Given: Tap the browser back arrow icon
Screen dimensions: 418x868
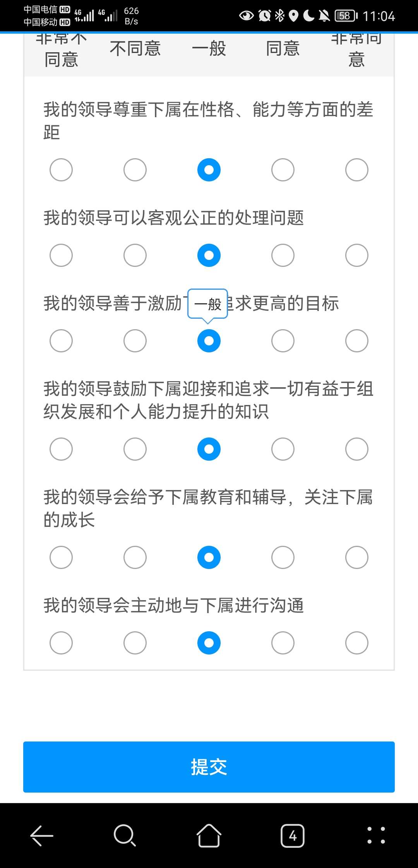Looking at the screenshot, I should [42, 836].
